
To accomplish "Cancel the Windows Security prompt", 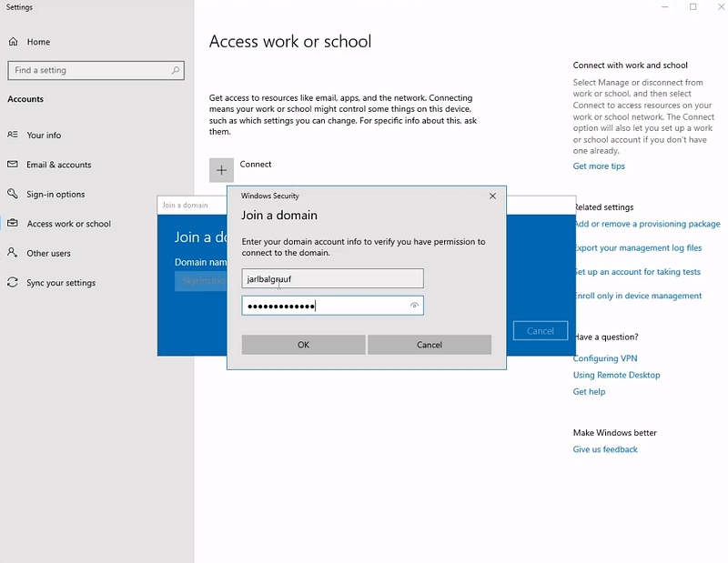I will [x=429, y=345].
